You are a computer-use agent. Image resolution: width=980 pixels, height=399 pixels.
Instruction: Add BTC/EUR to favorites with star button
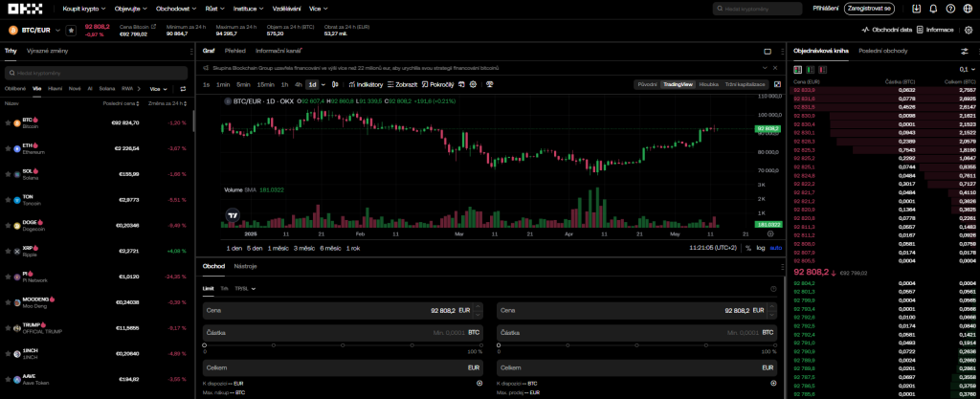point(71,30)
